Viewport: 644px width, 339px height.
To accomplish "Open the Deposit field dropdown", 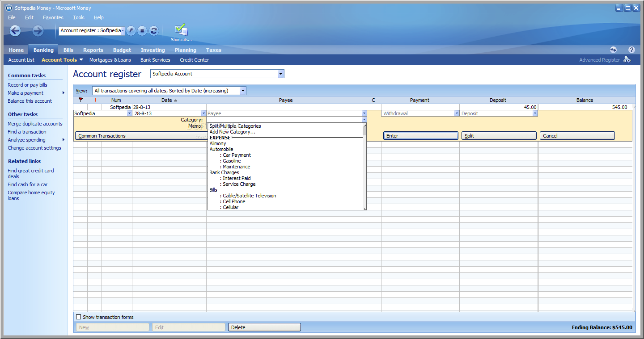I will tap(535, 113).
